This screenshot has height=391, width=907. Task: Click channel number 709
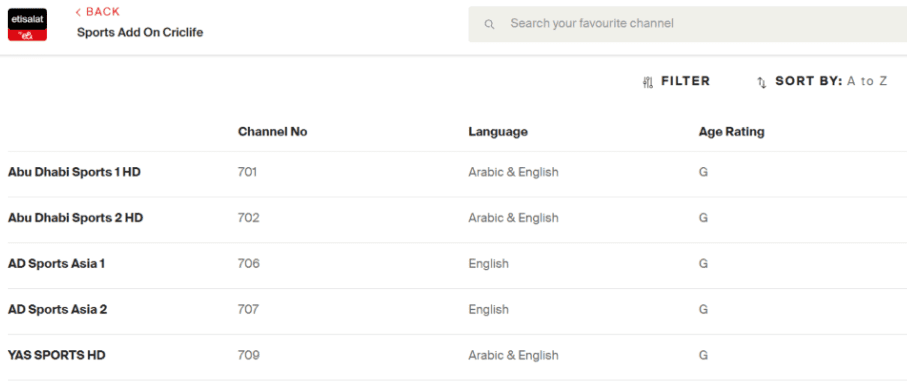pos(249,355)
